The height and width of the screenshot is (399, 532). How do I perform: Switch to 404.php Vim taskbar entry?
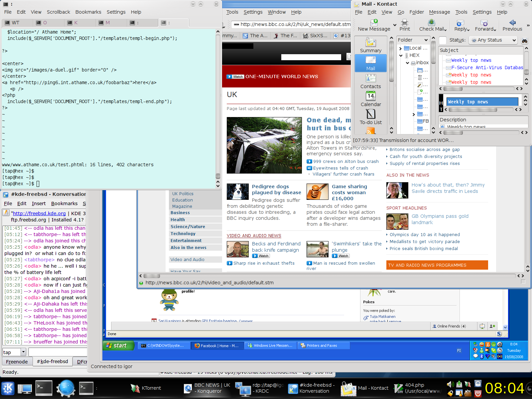(417, 388)
